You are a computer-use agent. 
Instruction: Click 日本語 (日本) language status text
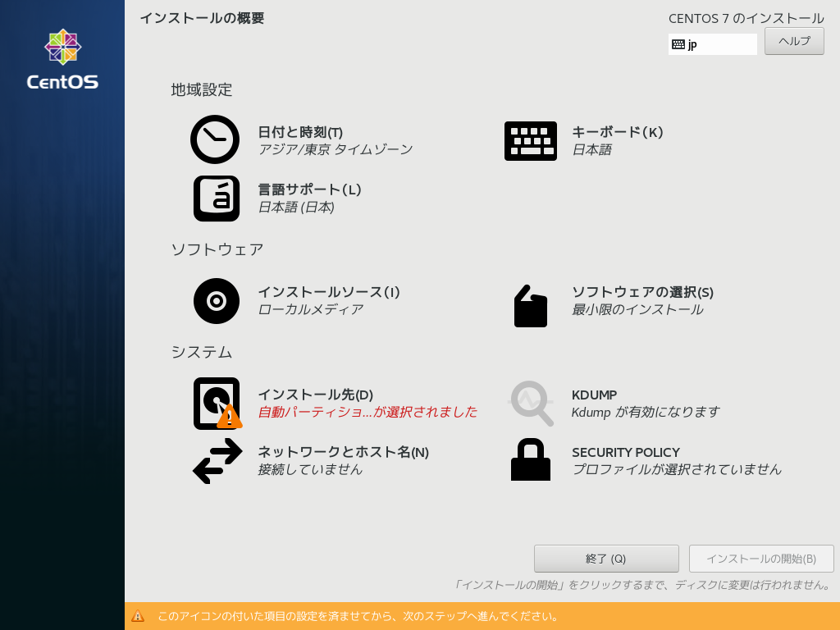click(x=296, y=207)
